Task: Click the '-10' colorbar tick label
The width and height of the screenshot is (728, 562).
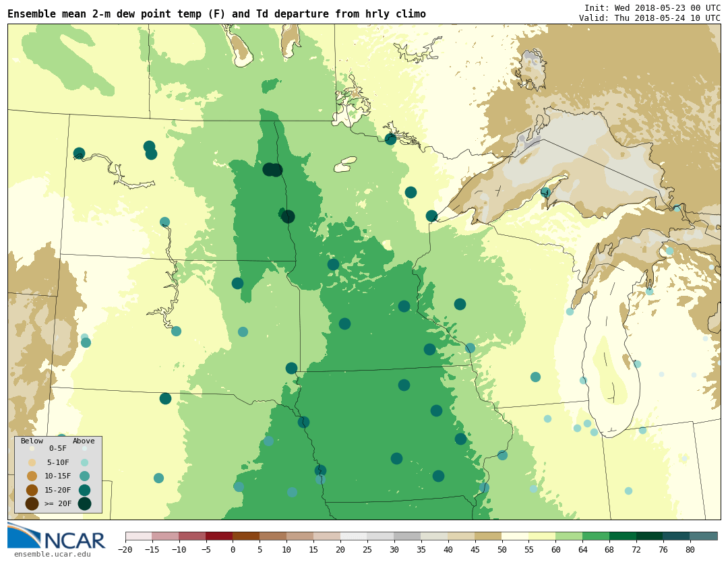Action: pyautogui.click(x=179, y=549)
